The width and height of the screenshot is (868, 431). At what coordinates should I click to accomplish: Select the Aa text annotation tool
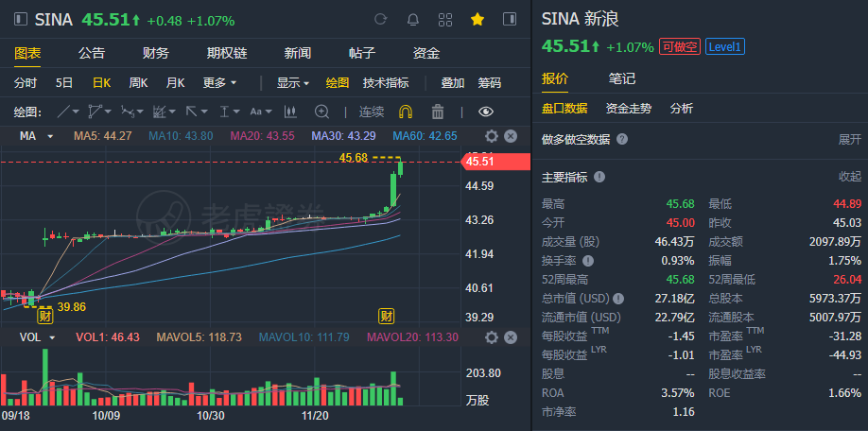point(255,112)
